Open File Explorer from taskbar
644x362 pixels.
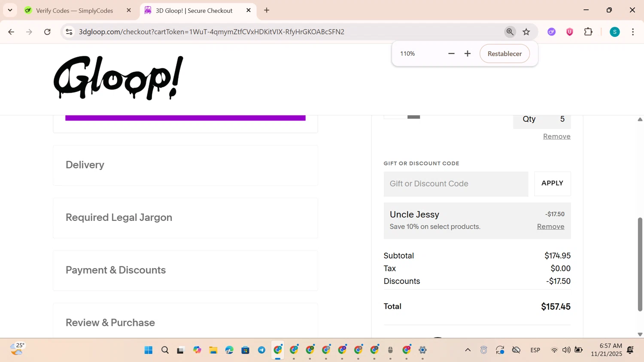click(x=213, y=350)
